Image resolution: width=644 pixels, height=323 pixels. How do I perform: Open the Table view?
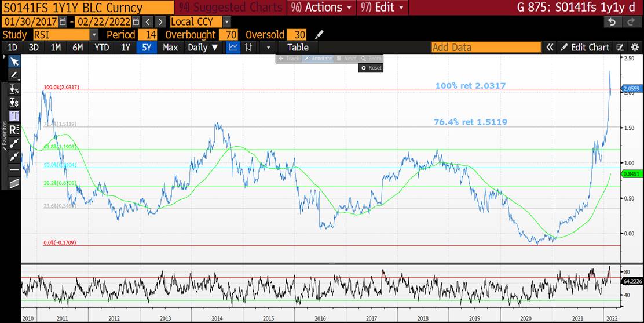coord(298,48)
